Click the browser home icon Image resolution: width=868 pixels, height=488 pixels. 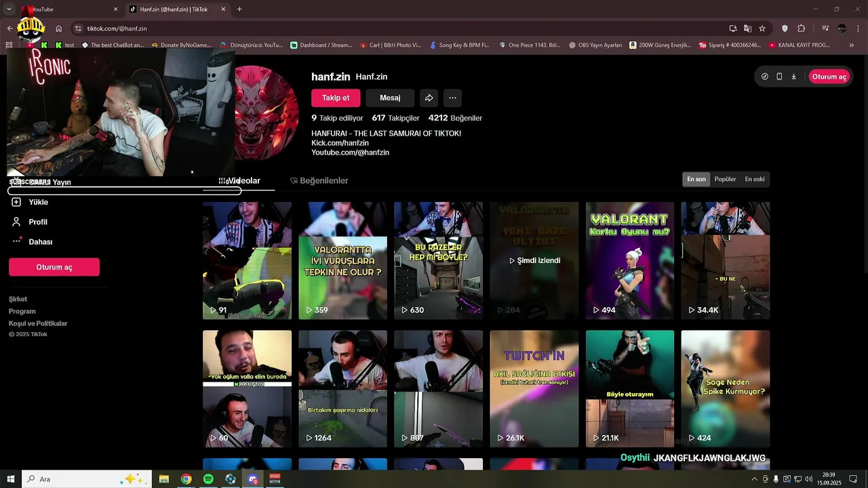[59, 28]
